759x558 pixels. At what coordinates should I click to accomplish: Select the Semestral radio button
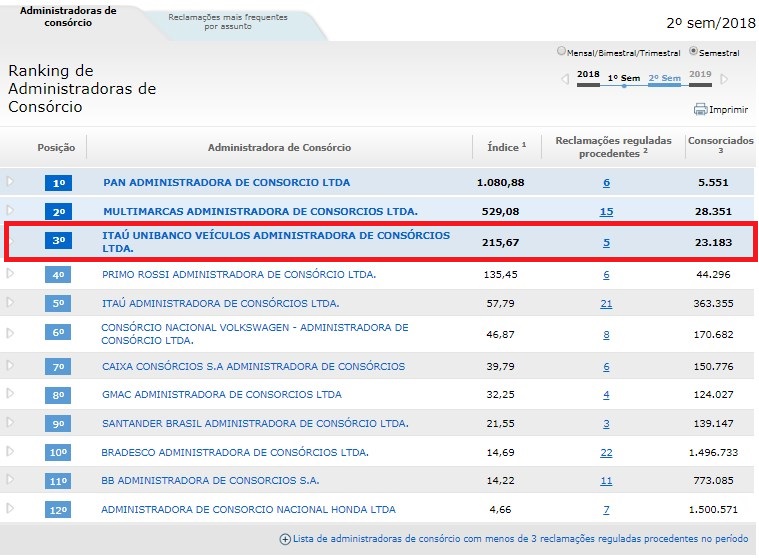click(x=693, y=52)
